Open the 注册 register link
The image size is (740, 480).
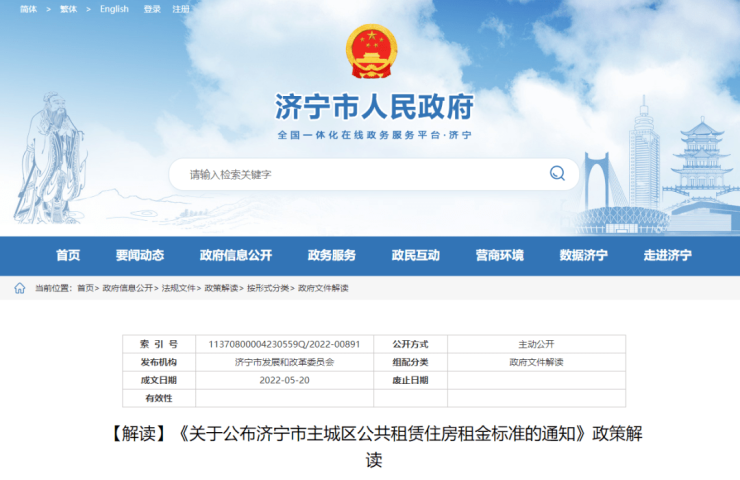pyautogui.click(x=180, y=9)
